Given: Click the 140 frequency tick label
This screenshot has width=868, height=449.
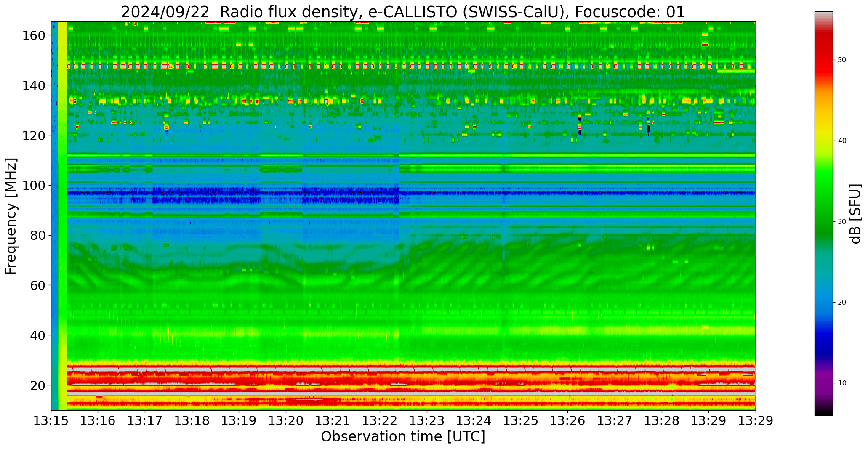Looking at the screenshot, I should click(34, 85).
